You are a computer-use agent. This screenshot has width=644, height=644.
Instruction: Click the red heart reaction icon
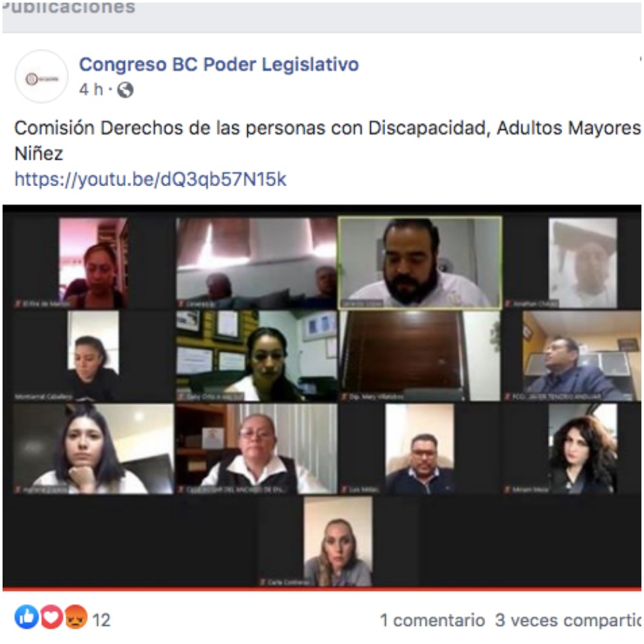51,616
